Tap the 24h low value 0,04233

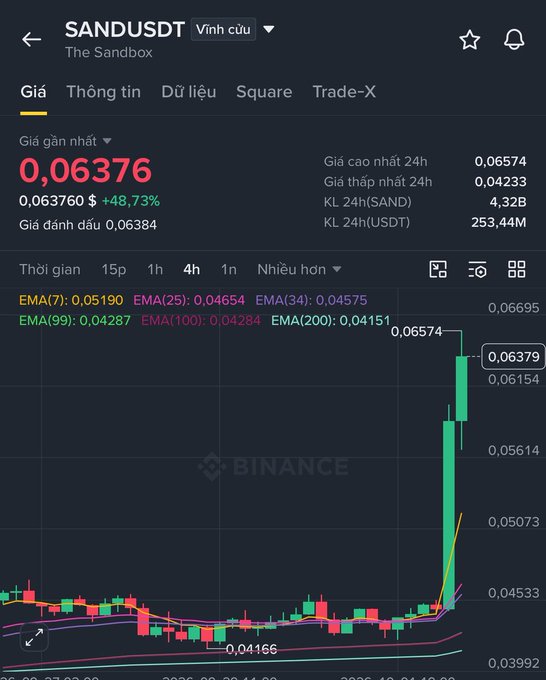tap(500, 182)
